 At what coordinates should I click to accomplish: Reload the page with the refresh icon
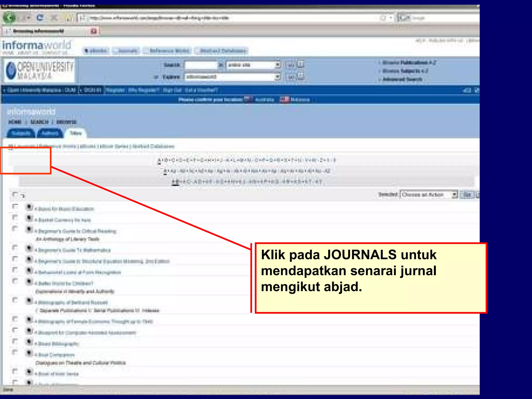[40, 18]
